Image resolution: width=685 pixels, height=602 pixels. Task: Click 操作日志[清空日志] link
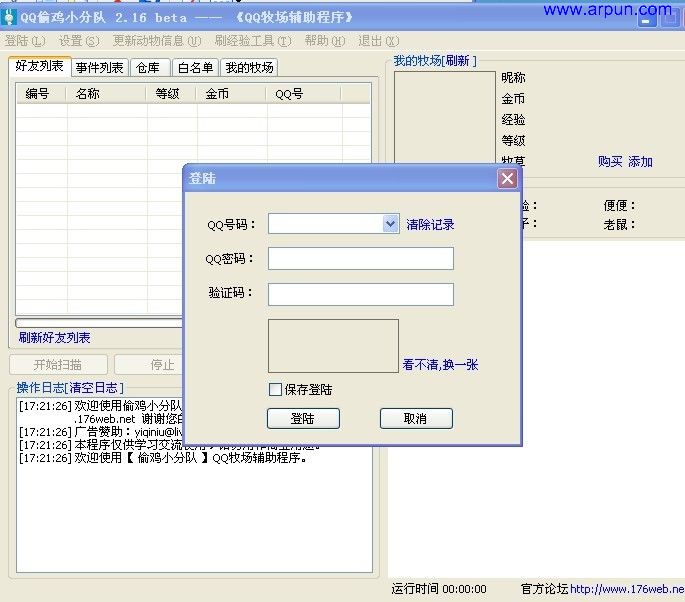click(x=70, y=387)
